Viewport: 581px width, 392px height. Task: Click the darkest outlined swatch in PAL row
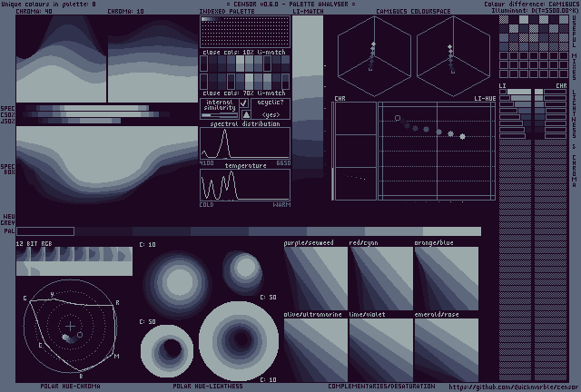(45, 231)
